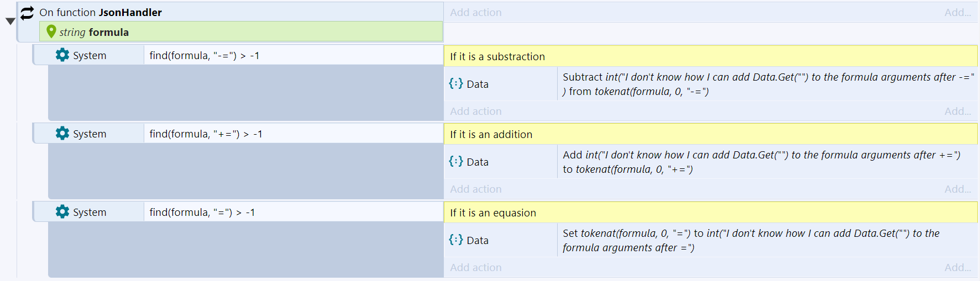Click the JsonHandler function loop icon
The width and height of the screenshot is (980, 281).
click(x=27, y=13)
